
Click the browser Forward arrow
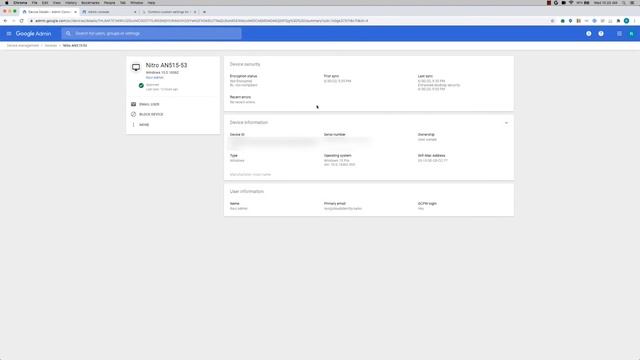coord(13,21)
